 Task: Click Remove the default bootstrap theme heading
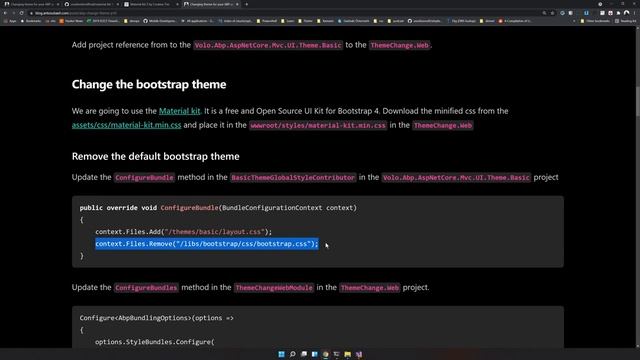(156, 156)
